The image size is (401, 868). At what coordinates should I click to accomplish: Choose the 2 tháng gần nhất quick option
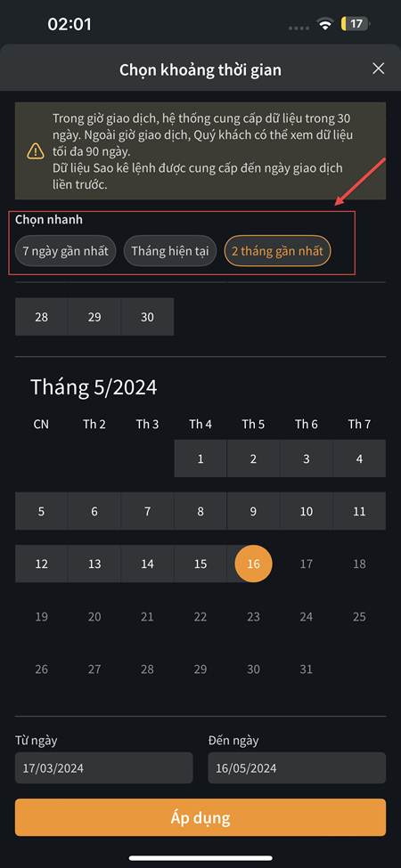[277, 251]
